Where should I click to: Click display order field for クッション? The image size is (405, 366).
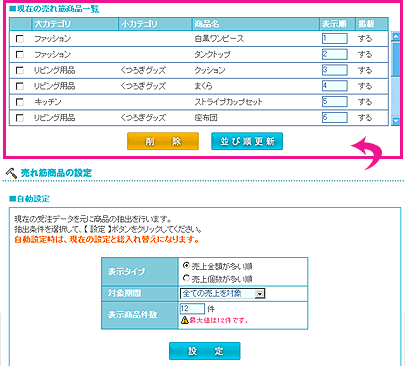[x=335, y=70]
